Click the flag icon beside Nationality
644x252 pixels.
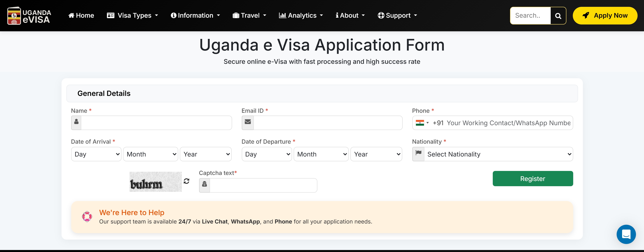coord(418,154)
